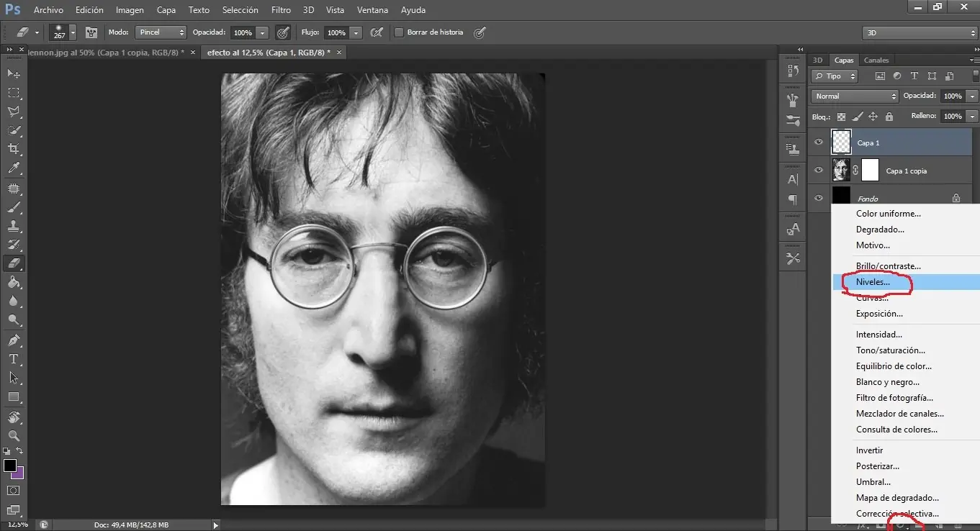The image size is (980, 531).
Task: Select the Horizontal Type tool
Action: click(14, 358)
